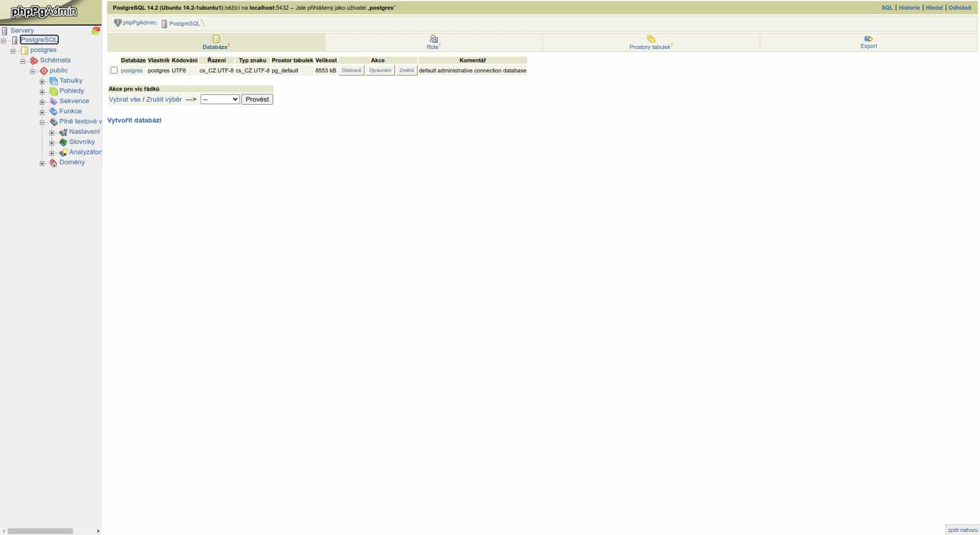Sort by the Velikost column header

point(326,60)
